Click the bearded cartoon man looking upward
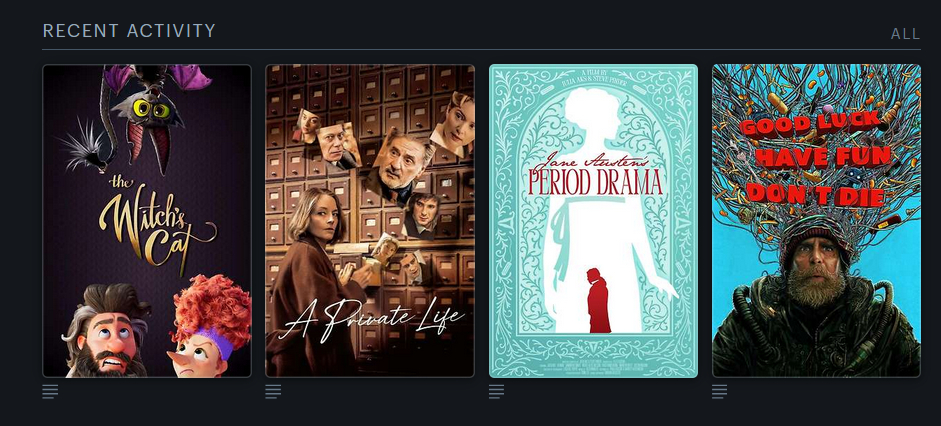The image size is (941, 426). (x=107, y=331)
